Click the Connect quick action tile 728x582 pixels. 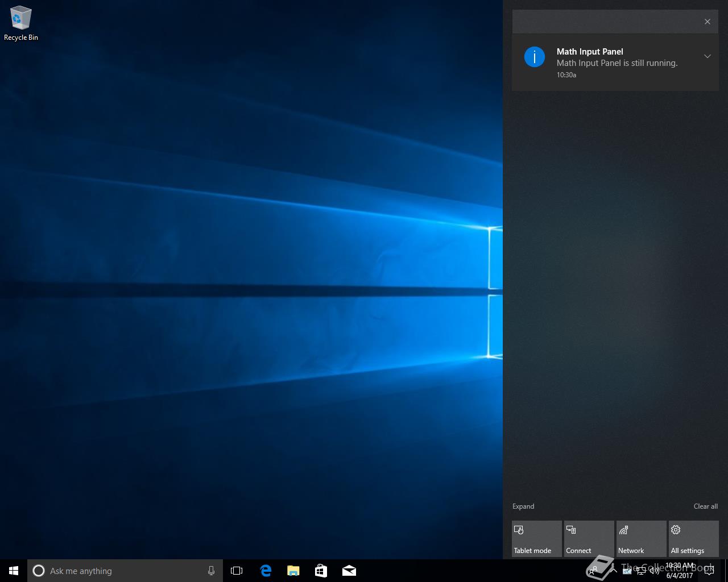[x=589, y=539]
